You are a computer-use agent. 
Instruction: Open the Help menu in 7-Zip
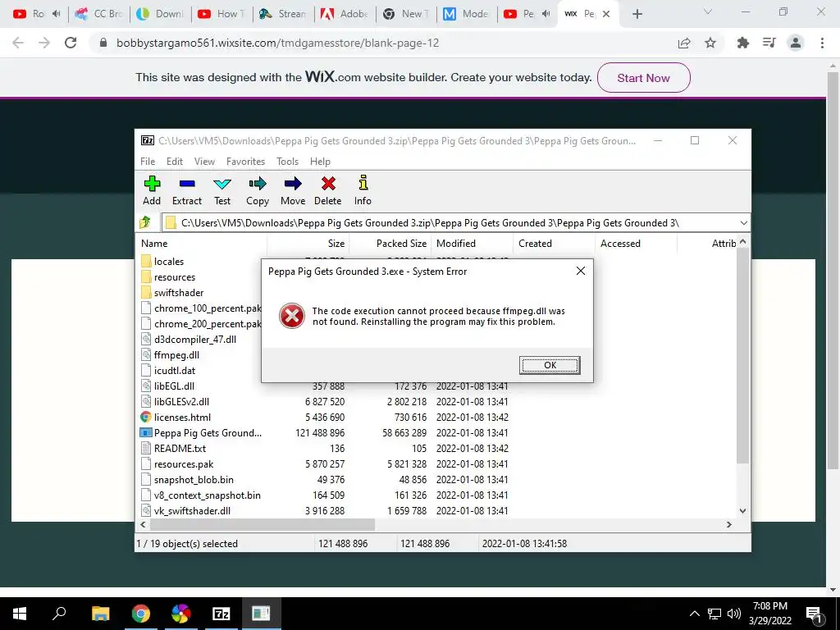pos(320,162)
